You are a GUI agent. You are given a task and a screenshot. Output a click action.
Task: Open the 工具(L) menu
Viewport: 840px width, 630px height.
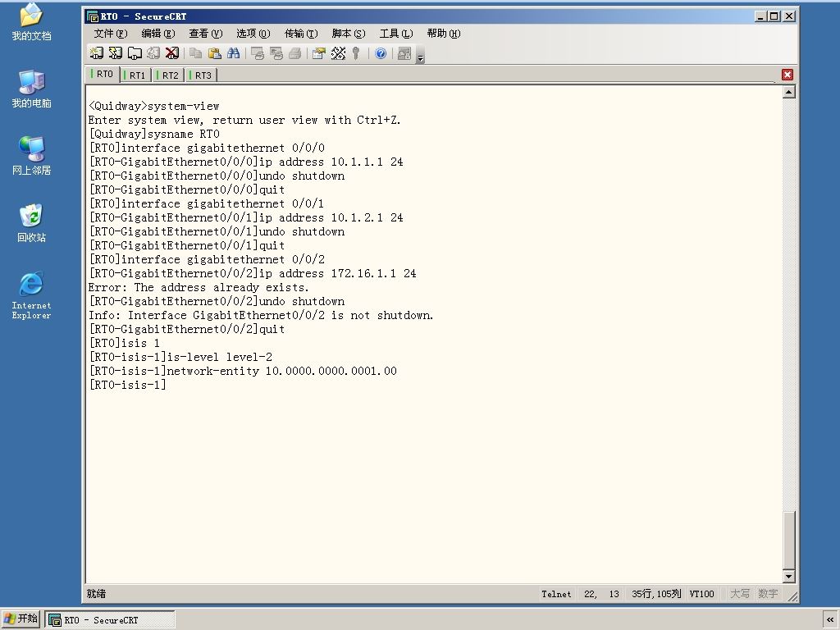click(x=396, y=33)
